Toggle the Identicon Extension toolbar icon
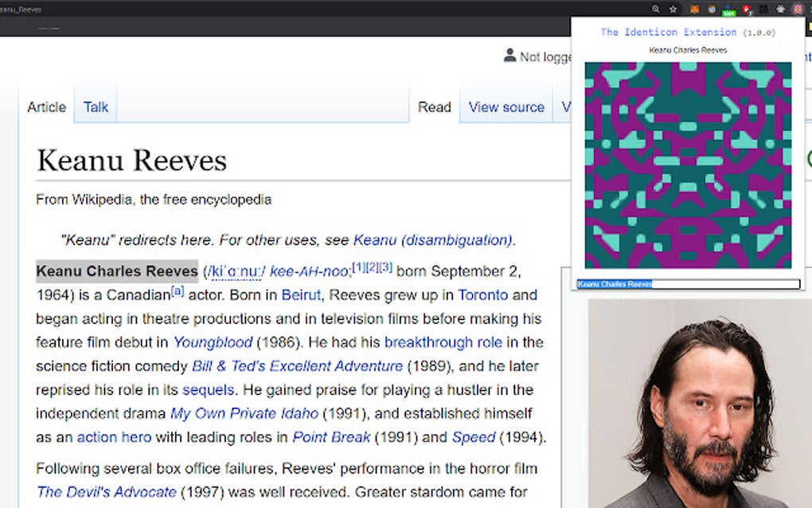Image resolution: width=812 pixels, height=508 pixels. point(798,9)
